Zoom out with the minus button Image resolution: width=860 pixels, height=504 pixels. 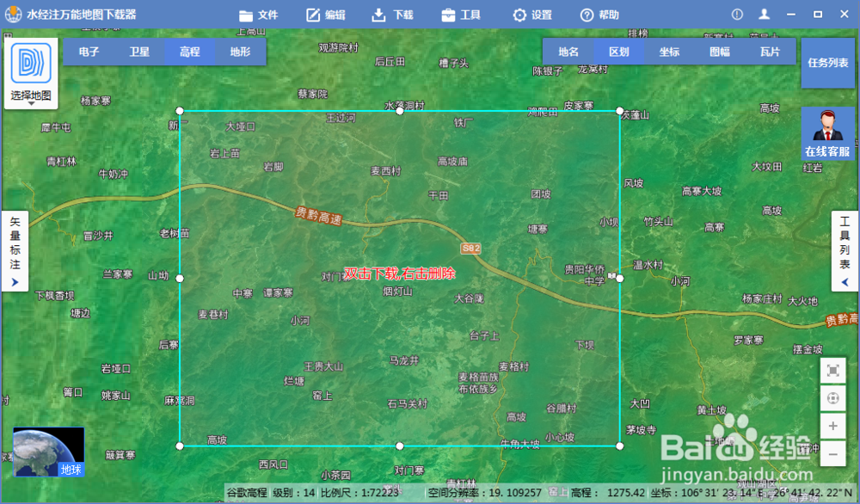832,453
